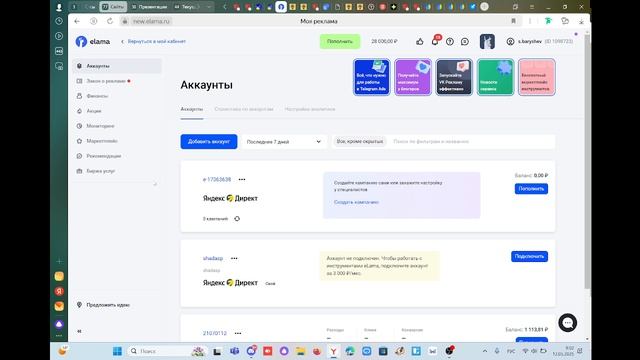Click the eLama logo
The width and height of the screenshot is (640, 360).
point(93,41)
